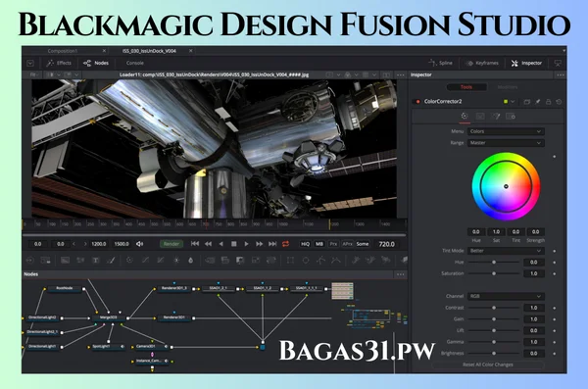
Task: Open the Console panel
Action: [x=134, y=63]
